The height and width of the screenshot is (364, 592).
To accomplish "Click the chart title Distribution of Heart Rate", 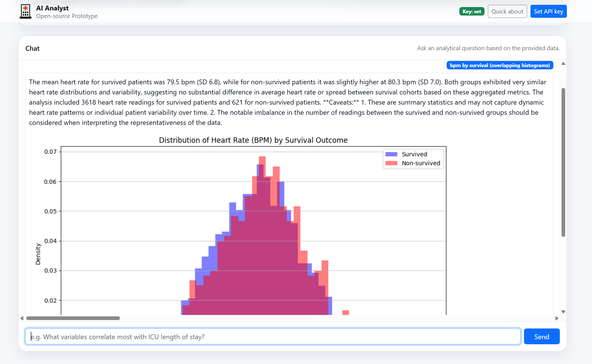I will (x=253, y=140).
